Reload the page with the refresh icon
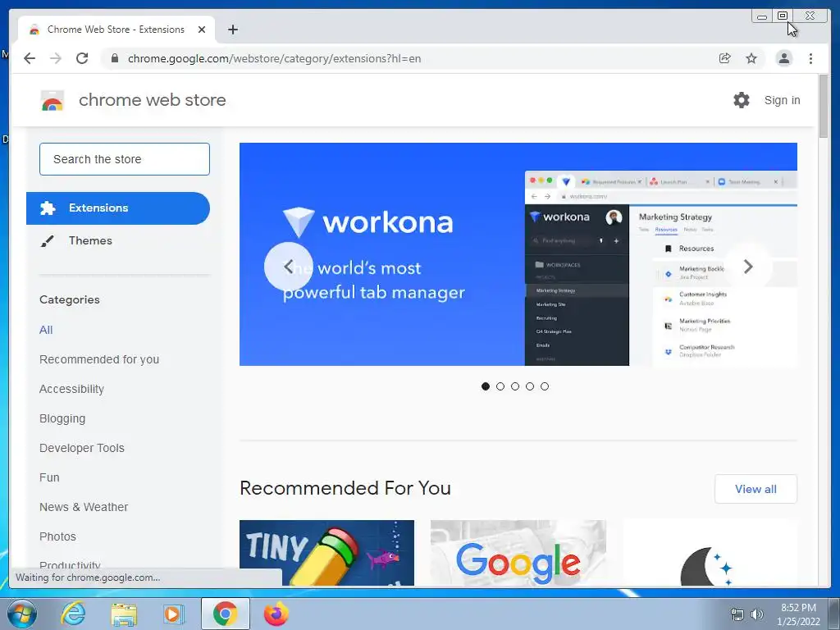Screen dimensions: 840x630 [x=82, y=58]
